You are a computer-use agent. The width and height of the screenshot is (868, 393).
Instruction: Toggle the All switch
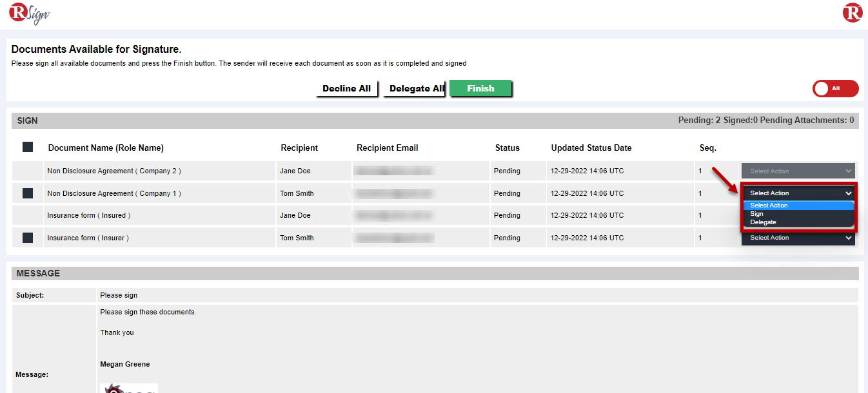pos(835,89)
